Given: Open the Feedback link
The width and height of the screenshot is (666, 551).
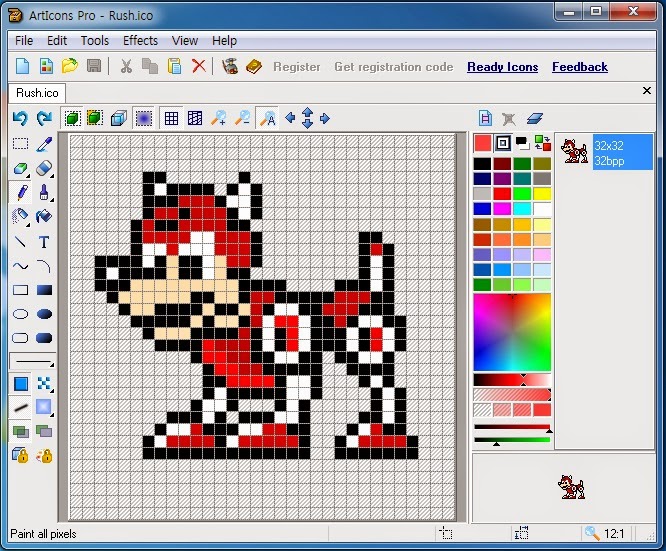Looking at the screenshot, I should [580, 67].
